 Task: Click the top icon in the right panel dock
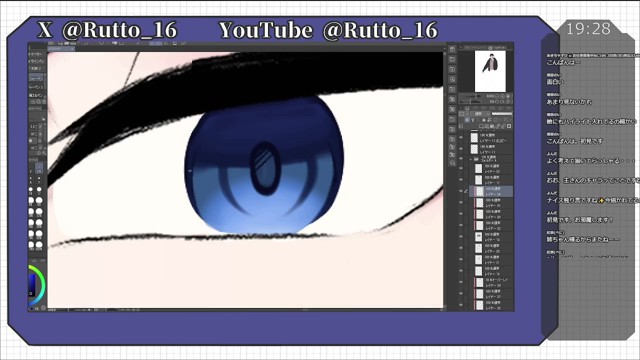pos(452,49)
